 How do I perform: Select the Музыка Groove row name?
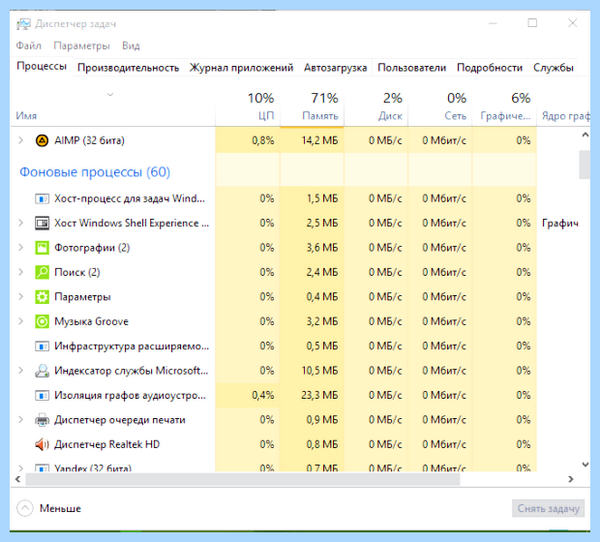[91, 322]
